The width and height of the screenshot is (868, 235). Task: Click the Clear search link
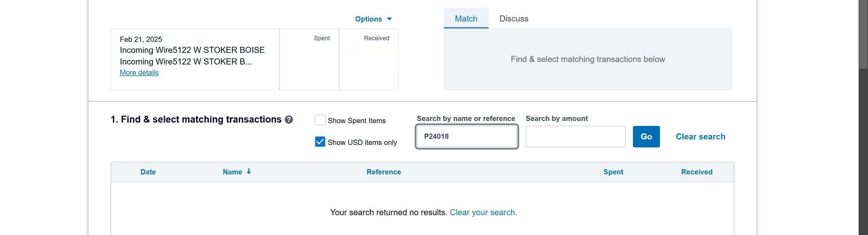(x=700, y=136)
